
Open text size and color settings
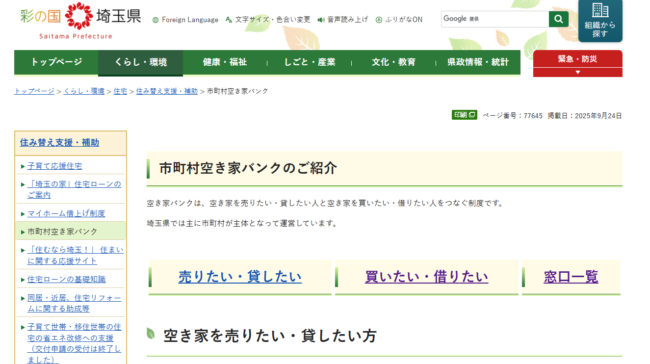[268, 19]
